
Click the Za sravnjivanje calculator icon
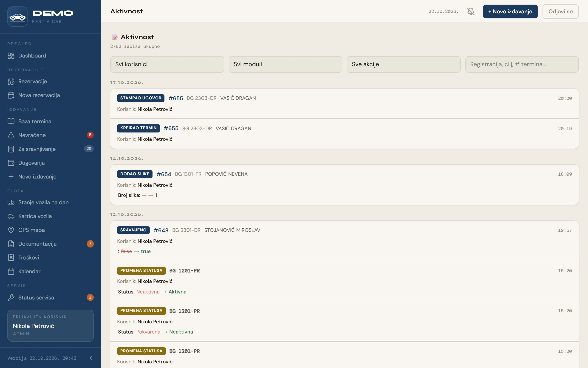pyautogui.click(x=11, y=149)
